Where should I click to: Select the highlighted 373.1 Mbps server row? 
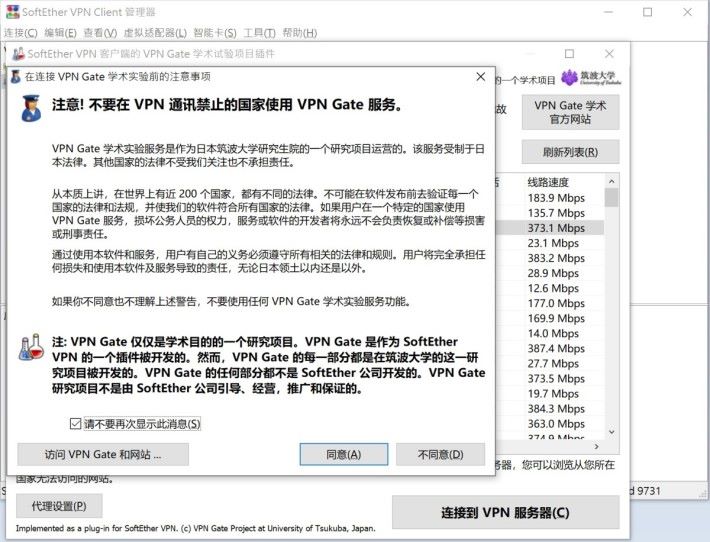pos(549,228)
